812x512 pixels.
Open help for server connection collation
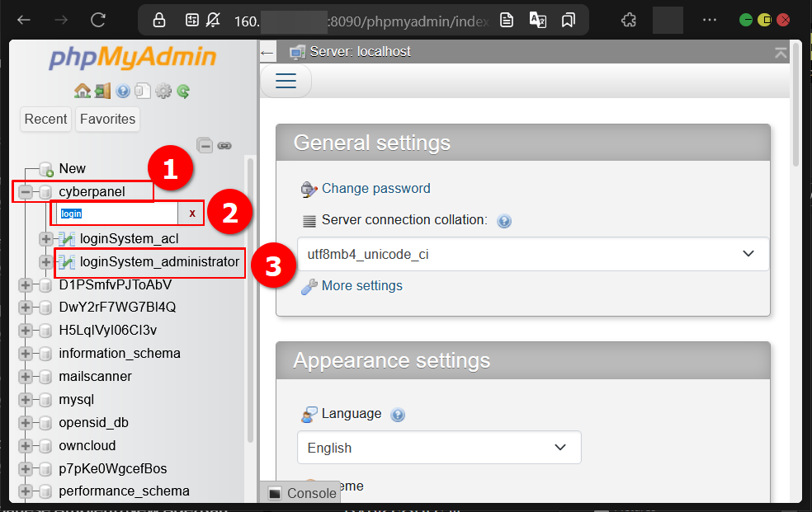tap(504, 221)
